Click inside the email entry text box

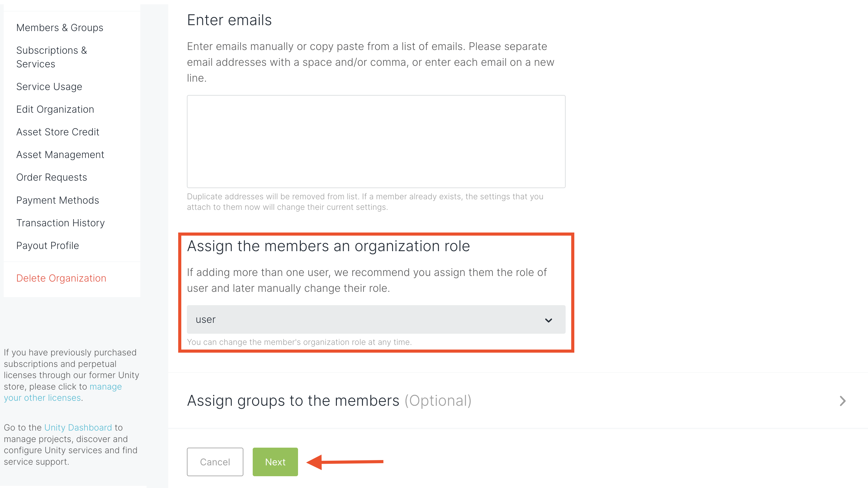coord(376,142)
